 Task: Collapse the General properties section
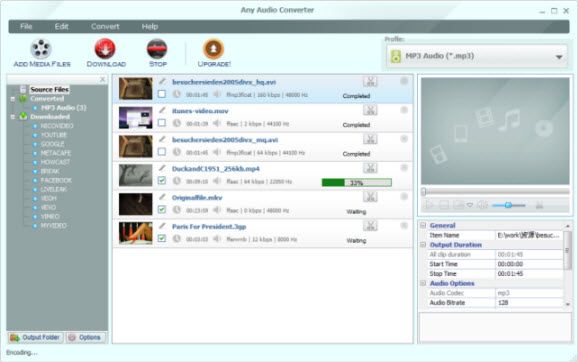tap(423, 225)
